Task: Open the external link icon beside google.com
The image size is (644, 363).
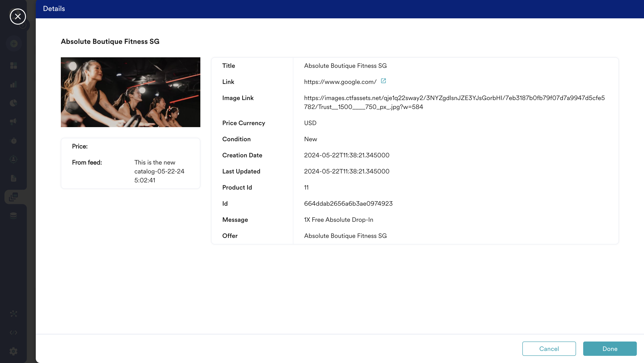Action: point(383,81)
